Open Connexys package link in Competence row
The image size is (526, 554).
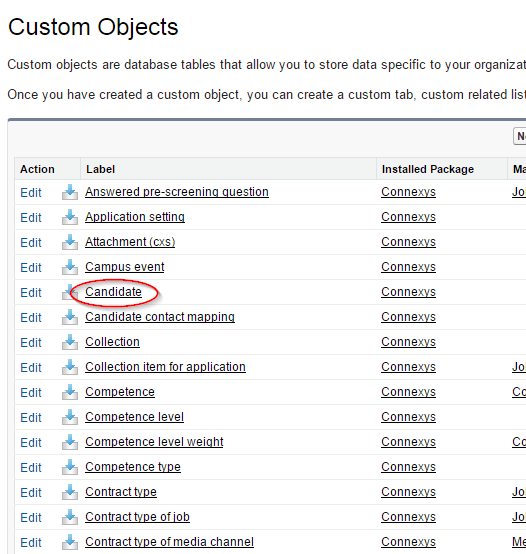click(408, 392)
